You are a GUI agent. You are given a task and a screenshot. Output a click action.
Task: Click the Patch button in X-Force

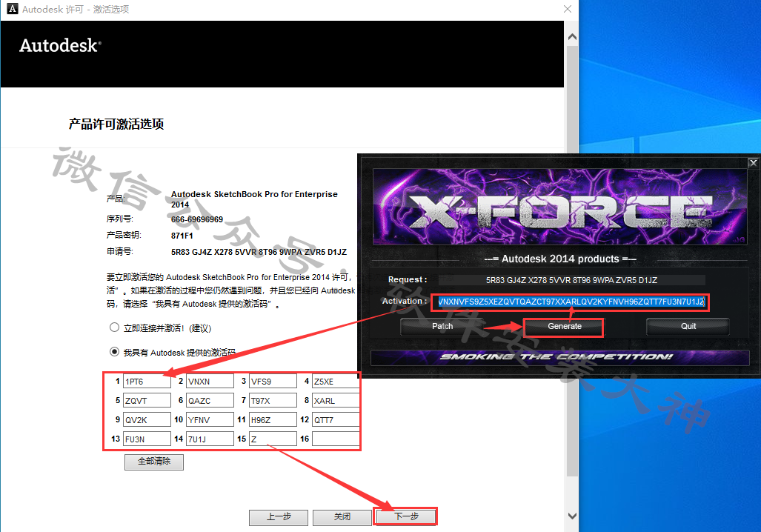442,327
